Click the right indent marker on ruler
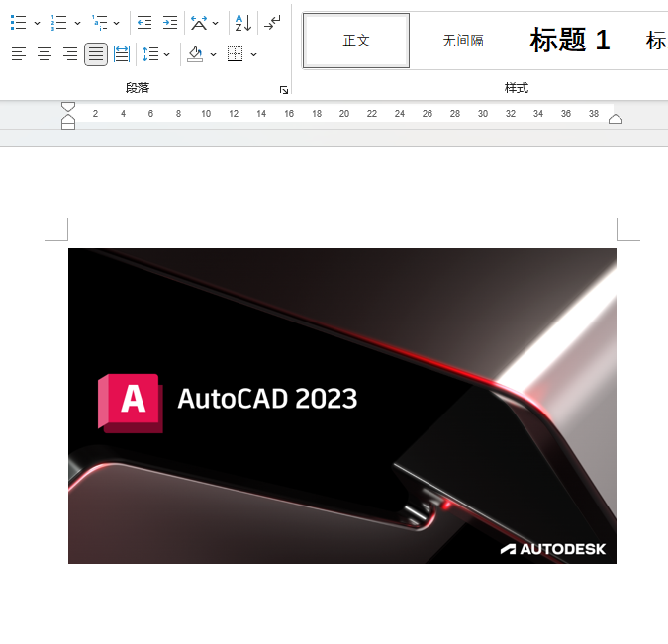The height and width of the screenshot is (644, 668). click(616, 119)
